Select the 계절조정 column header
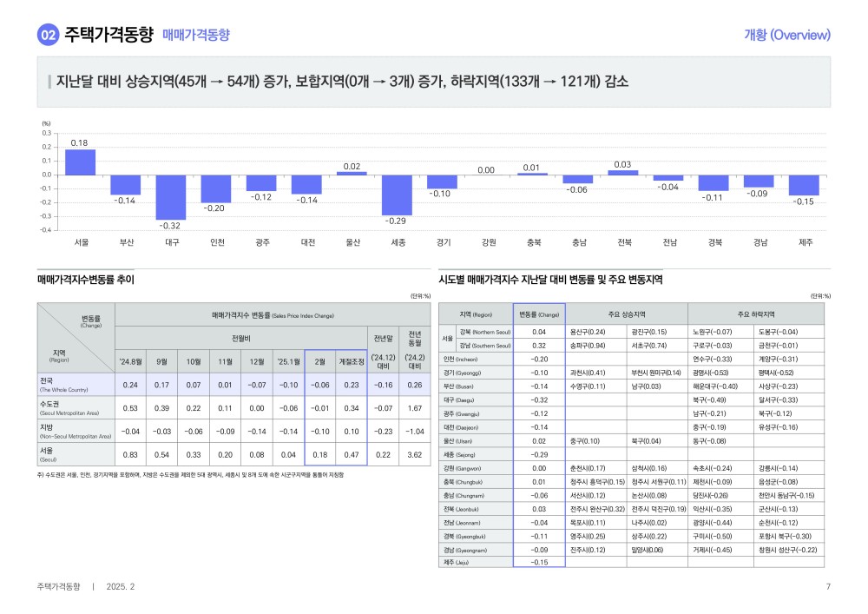The height and width of the screenshot is (614, 868). click(349, 360)
